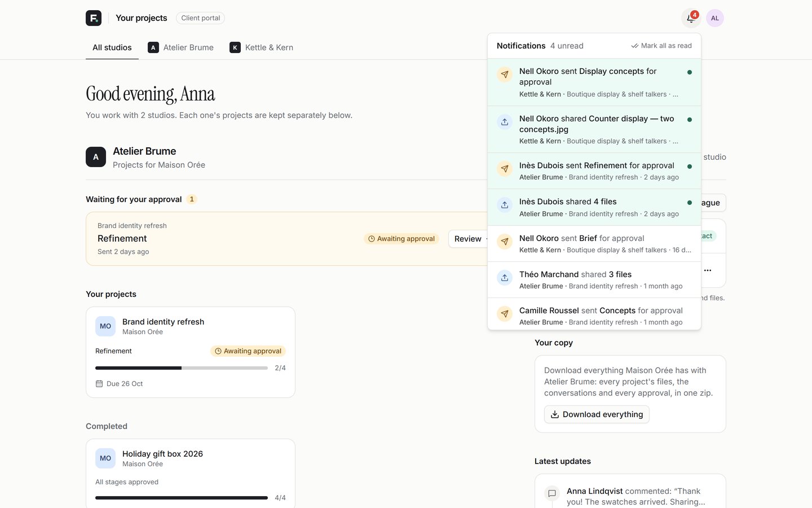Click the Anna Lindqvist commented update text
Screen dimensions: 812x508
click(636, 497)
